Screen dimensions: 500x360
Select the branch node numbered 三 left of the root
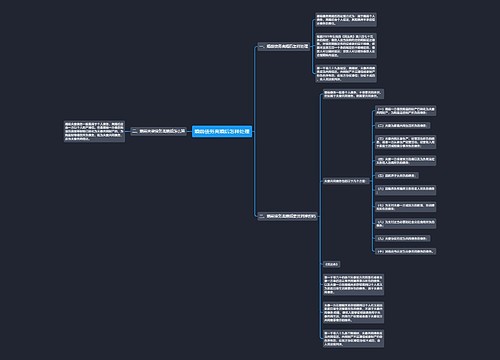[159, 131]
